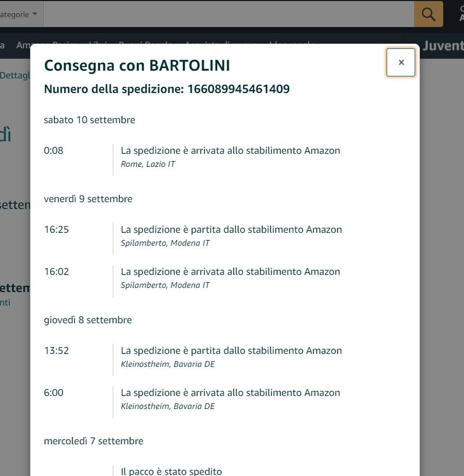Click the Rome, Lazio IT location text

pyautogui.click(x=148, y=164)
